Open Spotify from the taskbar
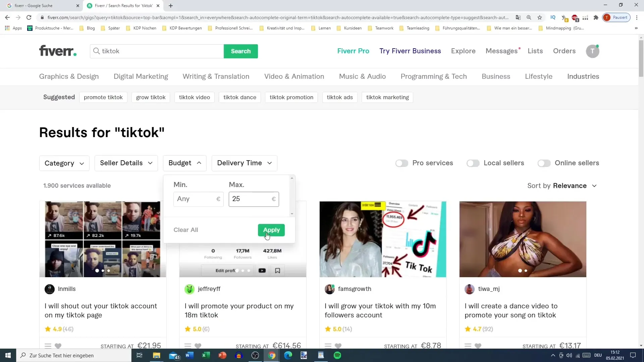Viewport: 644px width, 362px height. [337, 355]
